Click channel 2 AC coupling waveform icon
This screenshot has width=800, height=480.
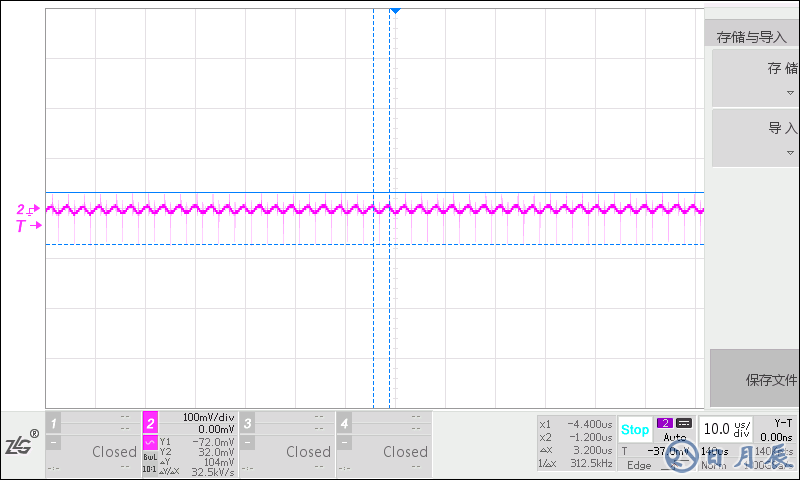[x=150, y=442]
